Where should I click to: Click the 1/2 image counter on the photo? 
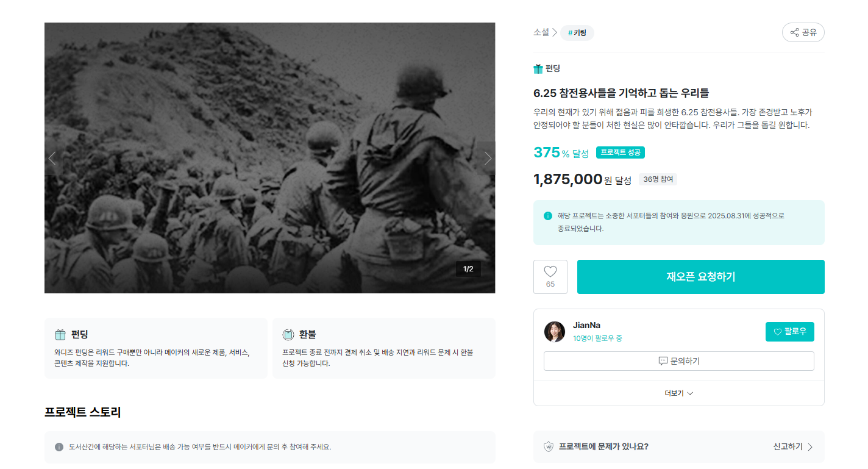click(468, 269)
